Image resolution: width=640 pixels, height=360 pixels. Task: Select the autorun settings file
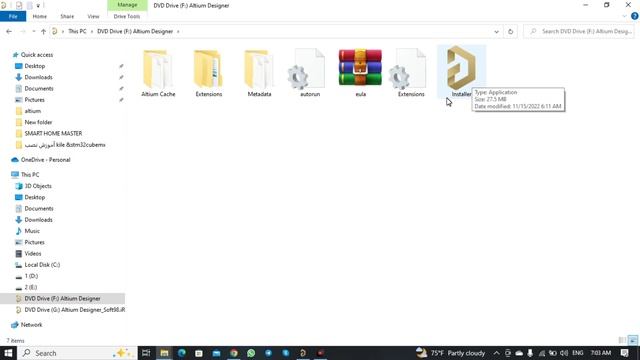[310, 73]
